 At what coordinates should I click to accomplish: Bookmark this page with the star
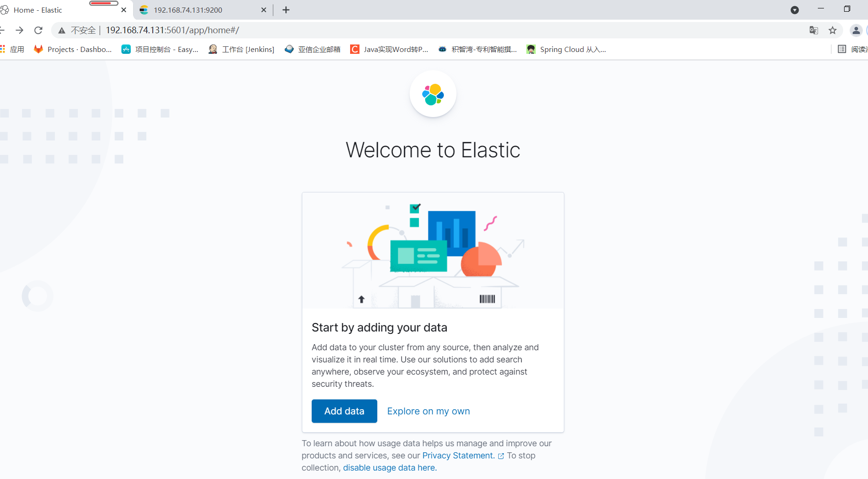[x=832, y=30]
